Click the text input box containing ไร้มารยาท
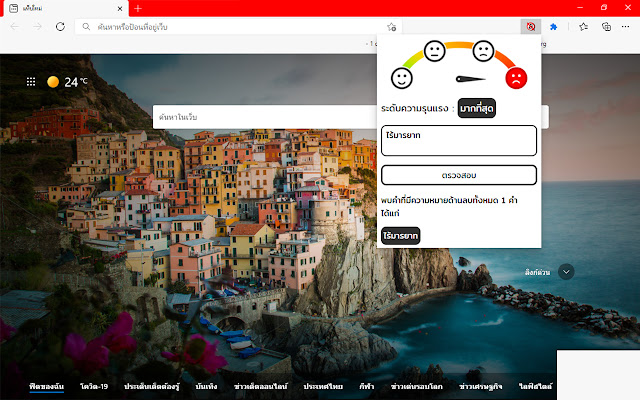 coord(459,140)
